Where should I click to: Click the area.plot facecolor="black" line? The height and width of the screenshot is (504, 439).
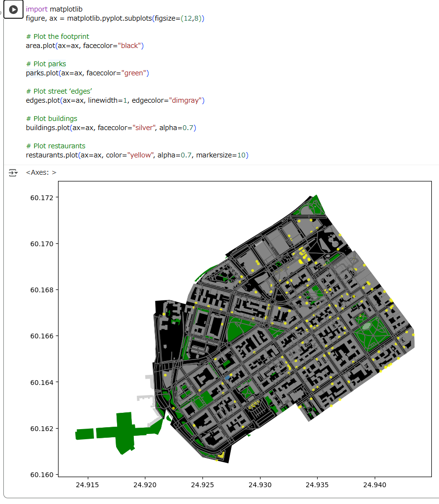point(85,46)
